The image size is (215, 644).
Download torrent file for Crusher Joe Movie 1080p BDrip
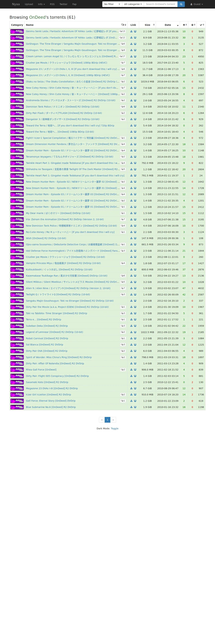[x=131, y=63]
